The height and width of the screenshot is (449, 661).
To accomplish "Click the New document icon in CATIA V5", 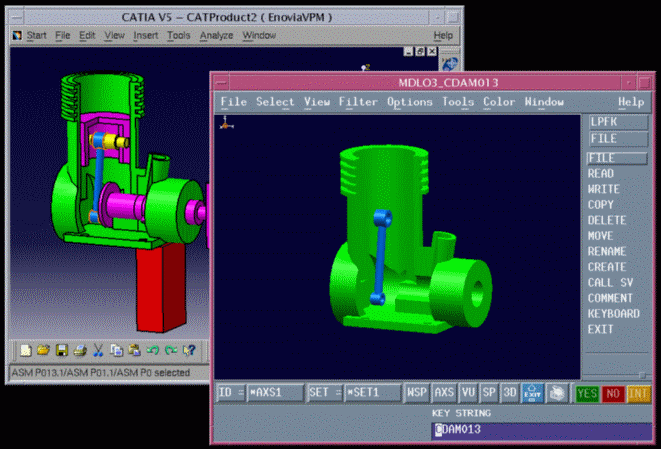I will (x=26, y=350).
